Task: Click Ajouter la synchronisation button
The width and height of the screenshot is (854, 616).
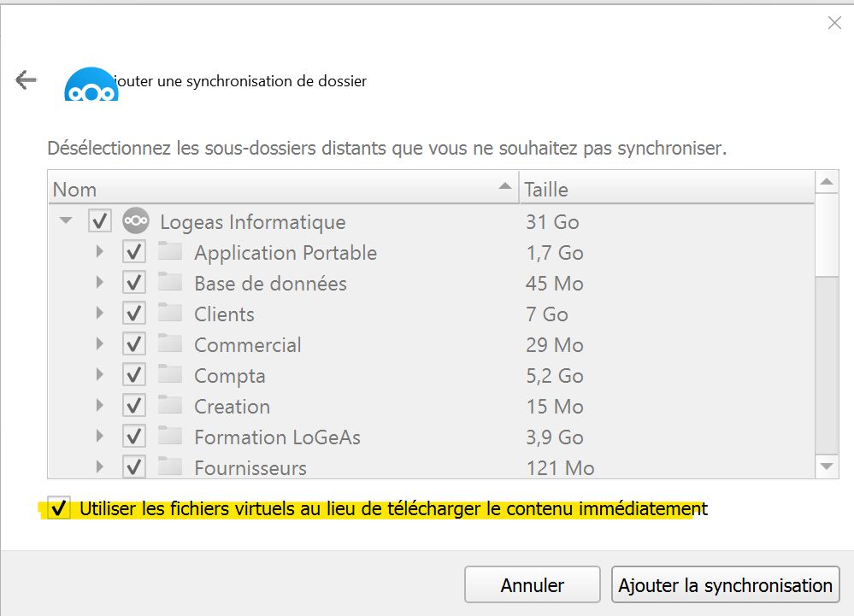Action: pos(725,585)
